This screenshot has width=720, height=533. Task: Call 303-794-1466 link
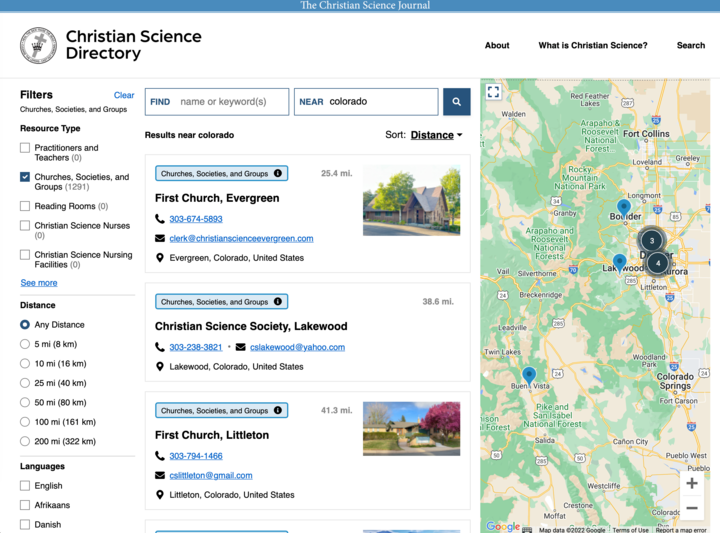click(x=196, y=456)
